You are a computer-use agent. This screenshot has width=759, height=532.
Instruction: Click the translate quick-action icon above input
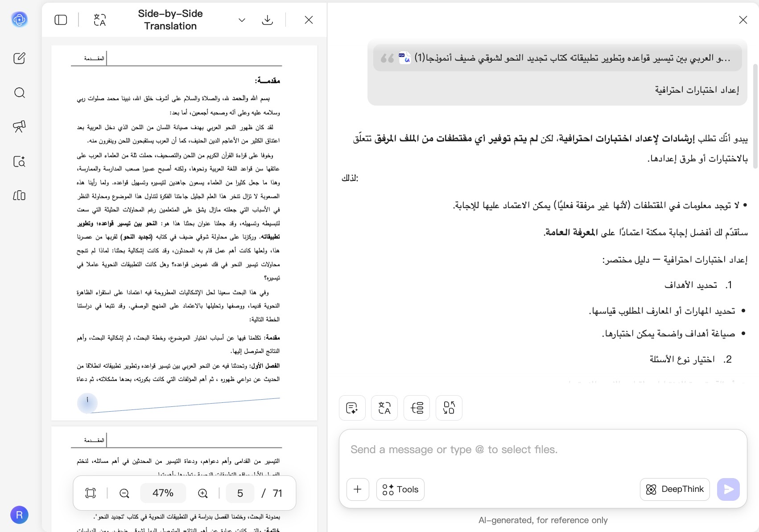384,408
